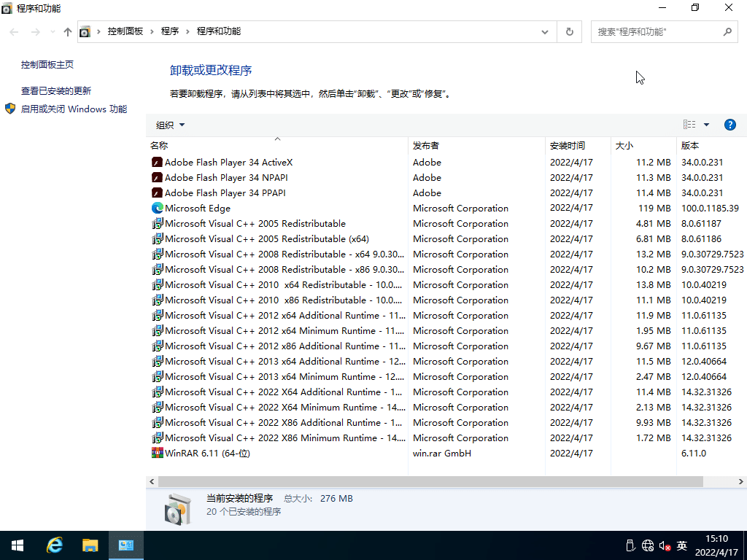Click the Windows Start button
The height and width of the screenshot is (560, 747).
[x=18, y=545]
